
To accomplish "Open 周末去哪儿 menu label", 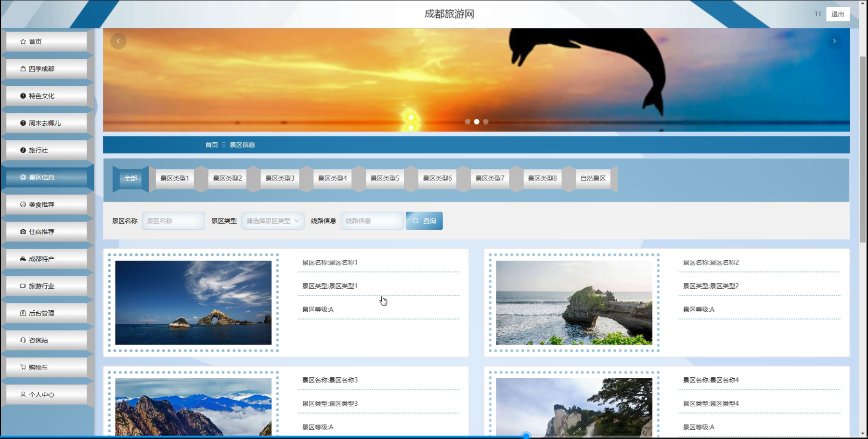I will pos(45,123).
